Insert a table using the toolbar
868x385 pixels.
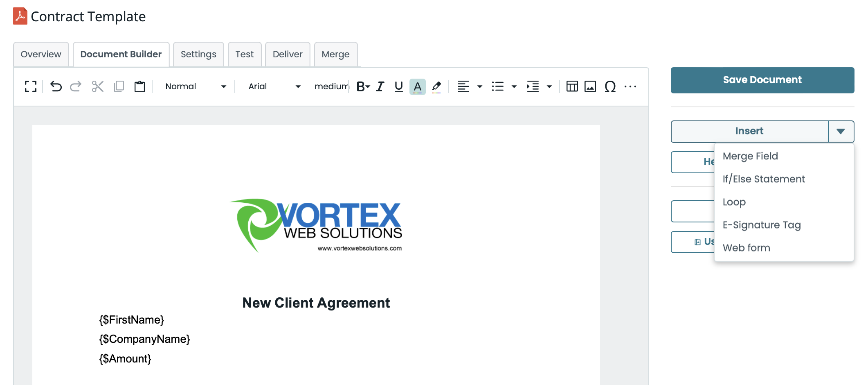(572, 86)
